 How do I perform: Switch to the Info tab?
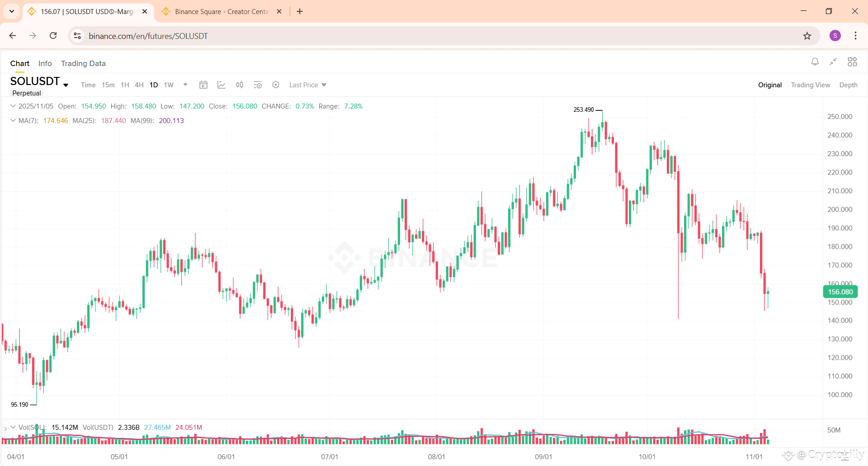point(45,63)
